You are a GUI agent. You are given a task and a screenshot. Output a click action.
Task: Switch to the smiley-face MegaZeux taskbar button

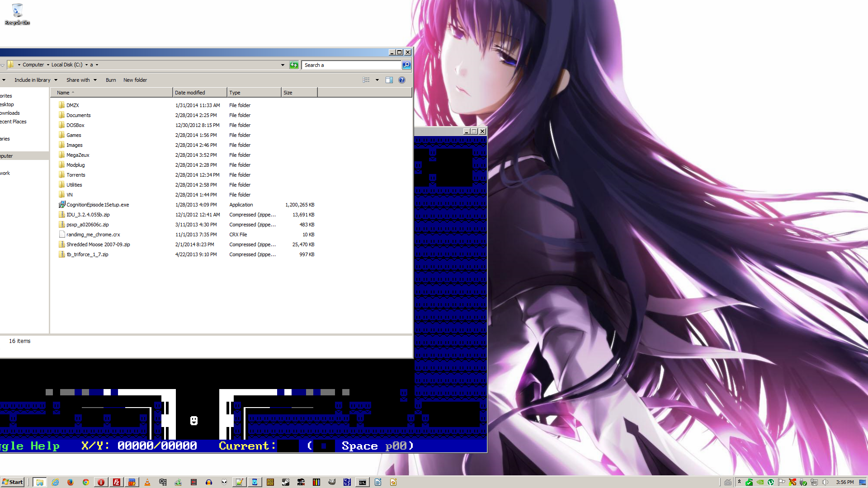255,482
